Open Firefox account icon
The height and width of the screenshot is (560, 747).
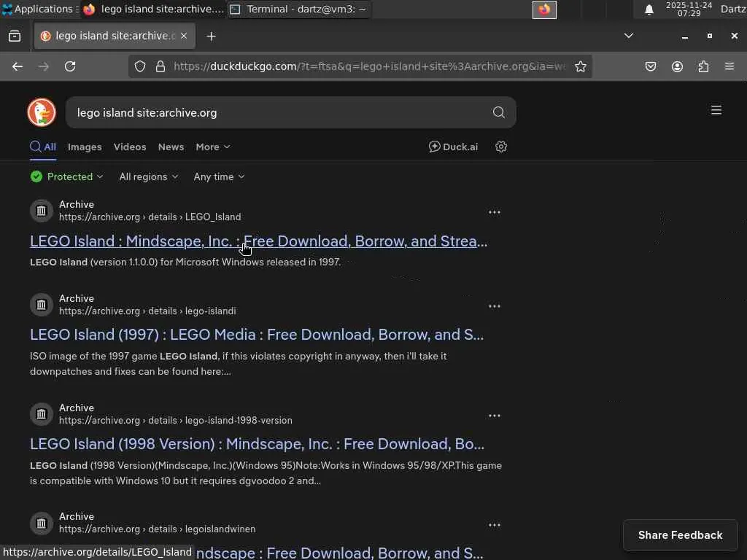pos(677,66)
